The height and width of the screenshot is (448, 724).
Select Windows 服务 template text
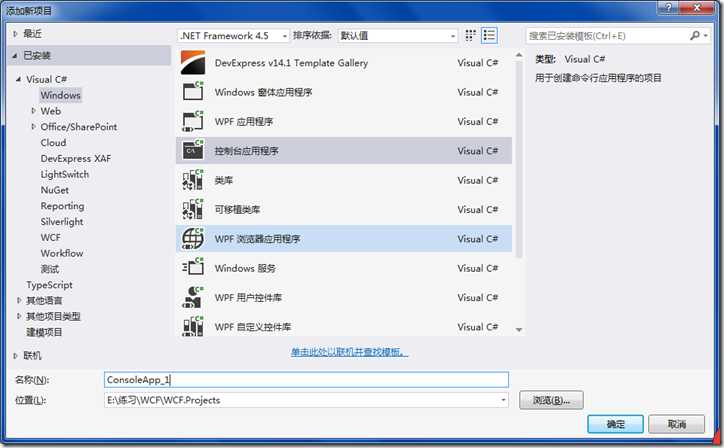pyautogui.click(x=245, y=268)
